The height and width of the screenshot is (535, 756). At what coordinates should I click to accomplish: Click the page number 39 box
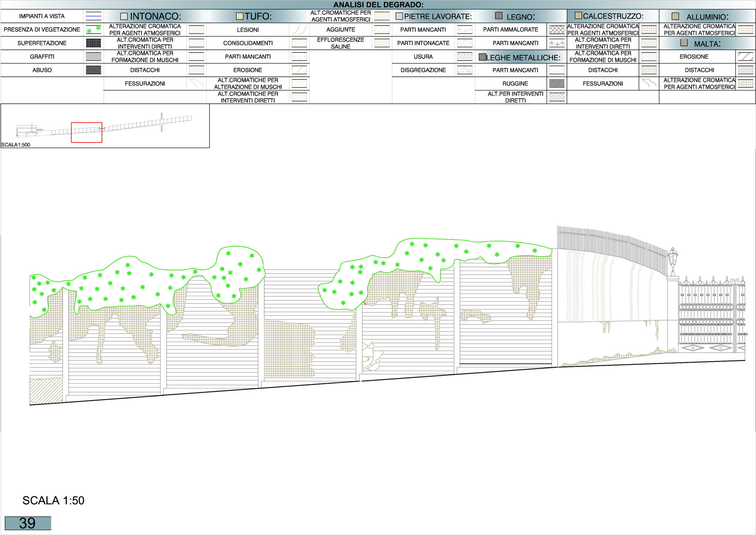[28, 523]
